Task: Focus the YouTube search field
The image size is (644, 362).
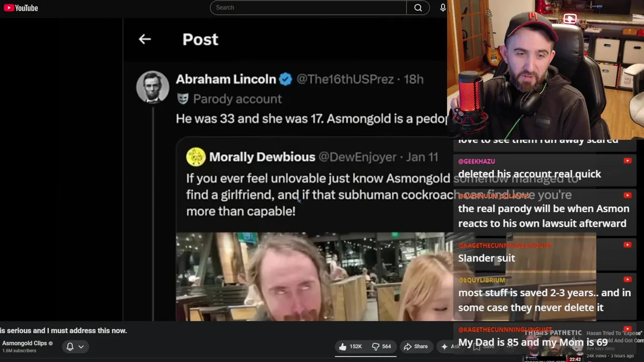Action: 308,8
